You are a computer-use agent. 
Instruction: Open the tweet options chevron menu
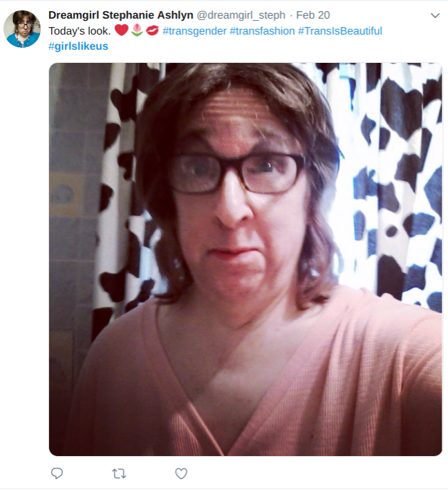[435, 15]
